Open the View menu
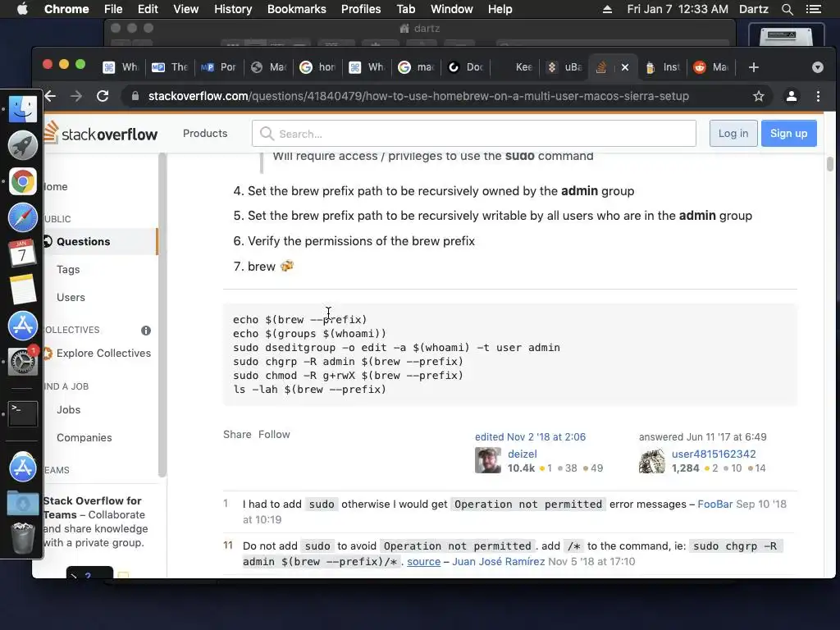This screenshot has height=630, width=840. coord(186,9)
